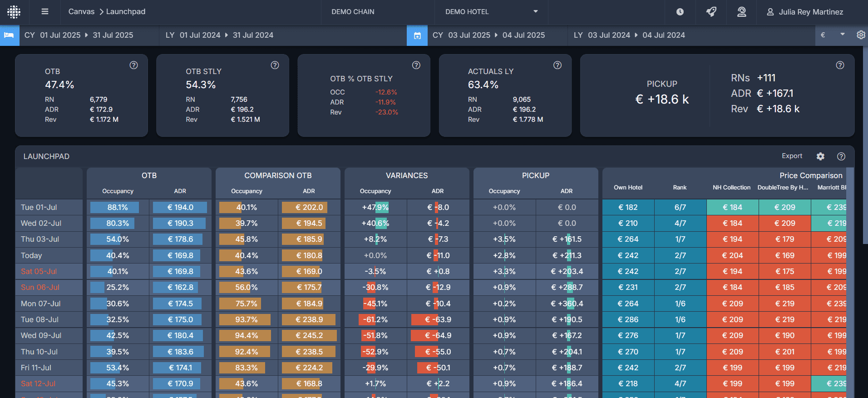Screen dimensions: 868x398
Task: Click the CY stay date 01 Jul 2025
Action: [x=60, y=35]
